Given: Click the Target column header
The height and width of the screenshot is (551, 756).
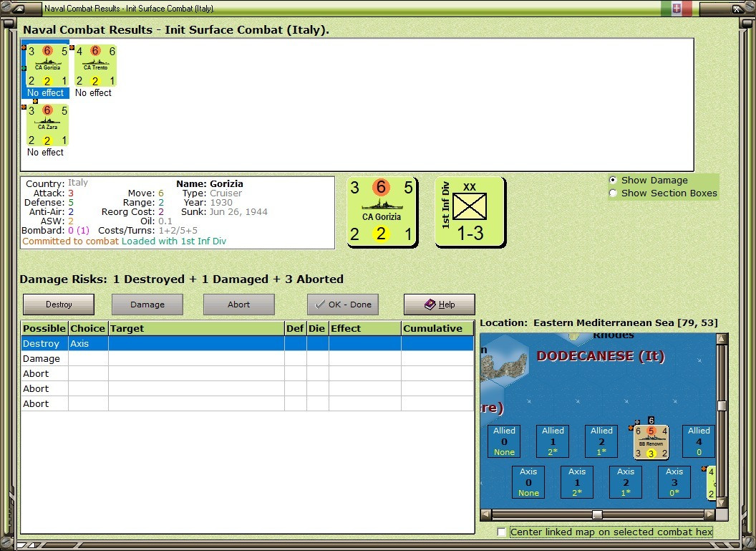Looking at the screenshot, I should [196, 329].
